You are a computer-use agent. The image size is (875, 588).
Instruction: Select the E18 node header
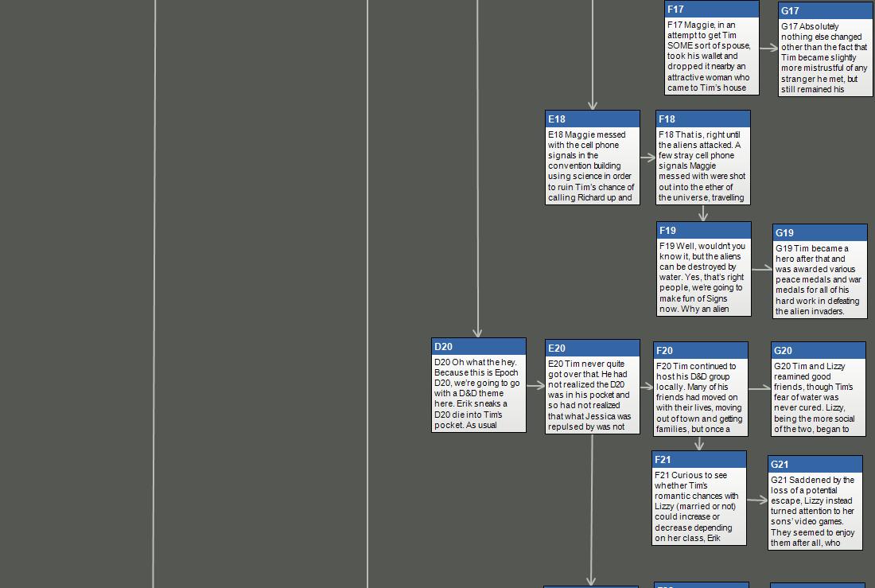592,119
